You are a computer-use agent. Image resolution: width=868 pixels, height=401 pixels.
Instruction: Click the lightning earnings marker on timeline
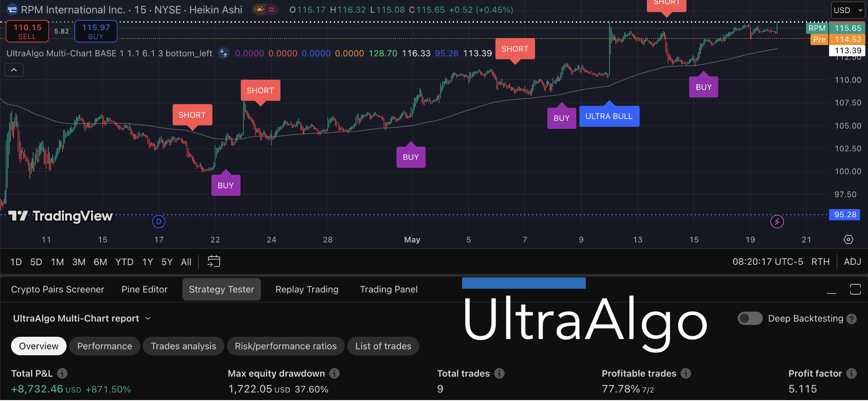pos(777,221)
